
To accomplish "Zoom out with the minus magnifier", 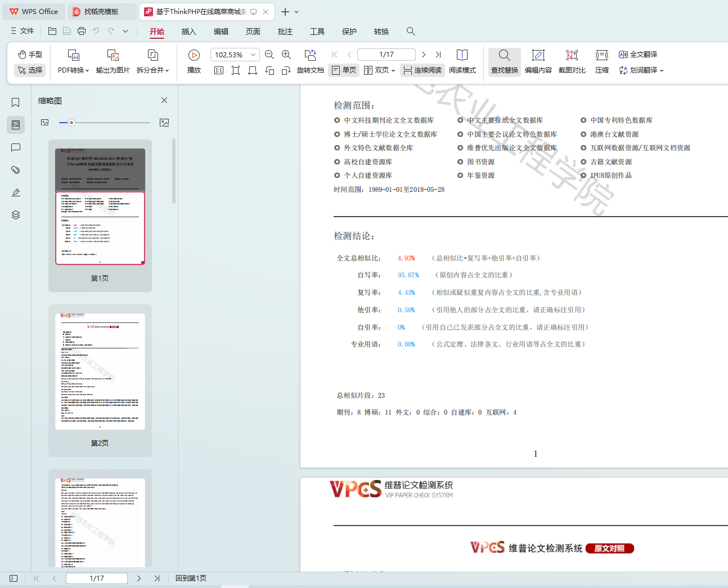I will click(x=269, y=55).
